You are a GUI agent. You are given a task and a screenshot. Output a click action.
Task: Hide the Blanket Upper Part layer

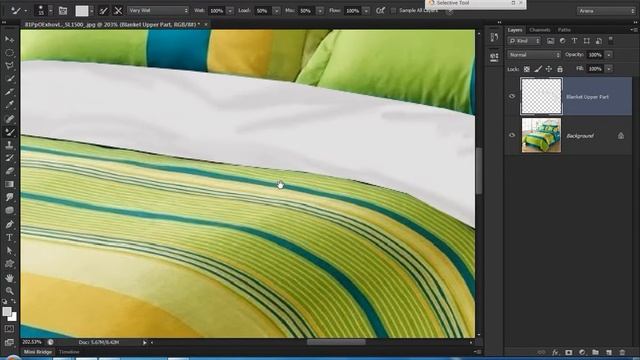pyautogui.click(x=512, y=96)
